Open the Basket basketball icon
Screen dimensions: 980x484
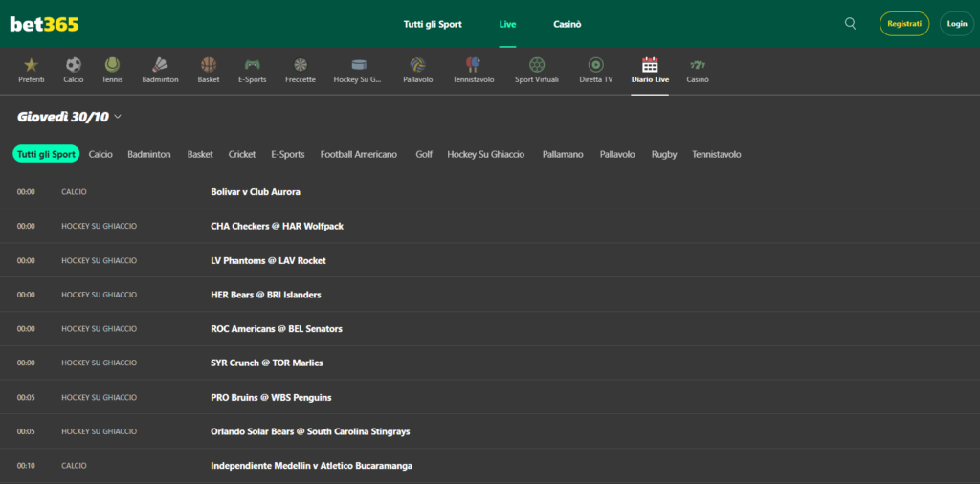tap(209, 65)
